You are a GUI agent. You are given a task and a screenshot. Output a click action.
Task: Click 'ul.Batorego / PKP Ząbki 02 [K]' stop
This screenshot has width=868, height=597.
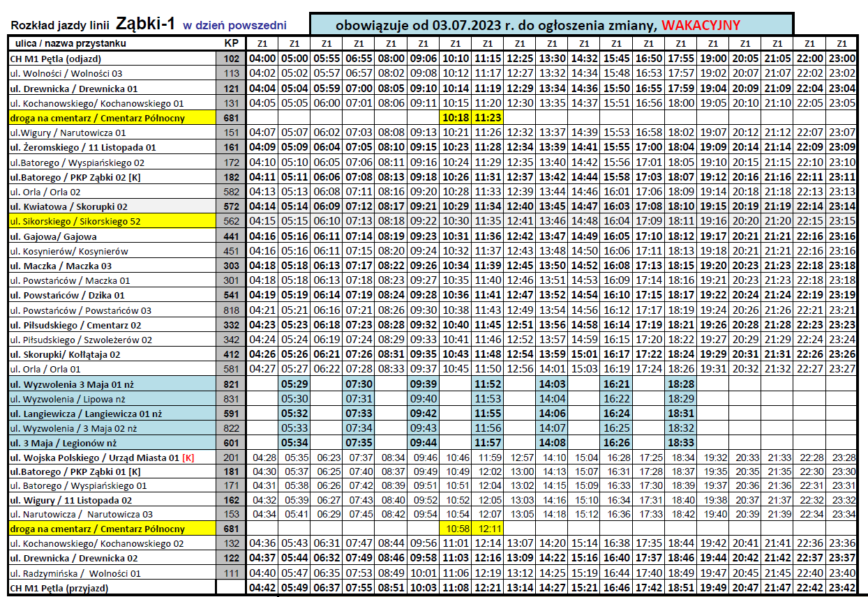click(x=75, y=176)
